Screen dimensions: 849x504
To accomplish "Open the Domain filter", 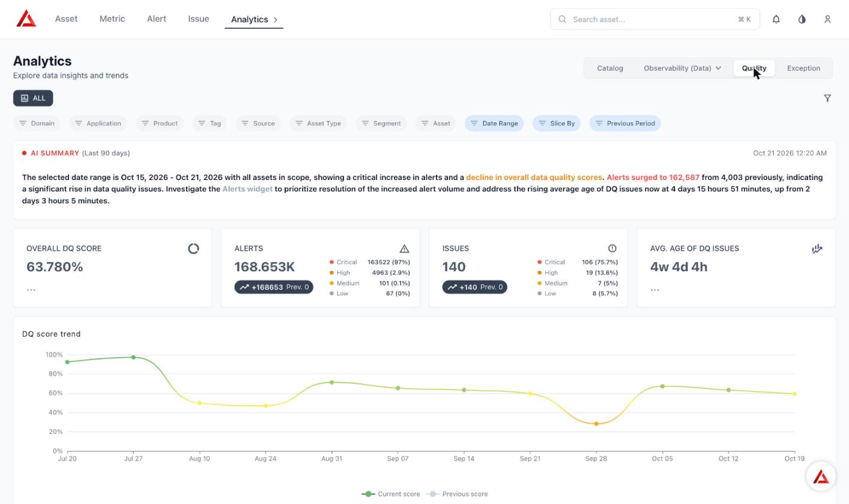I will 37,123.
